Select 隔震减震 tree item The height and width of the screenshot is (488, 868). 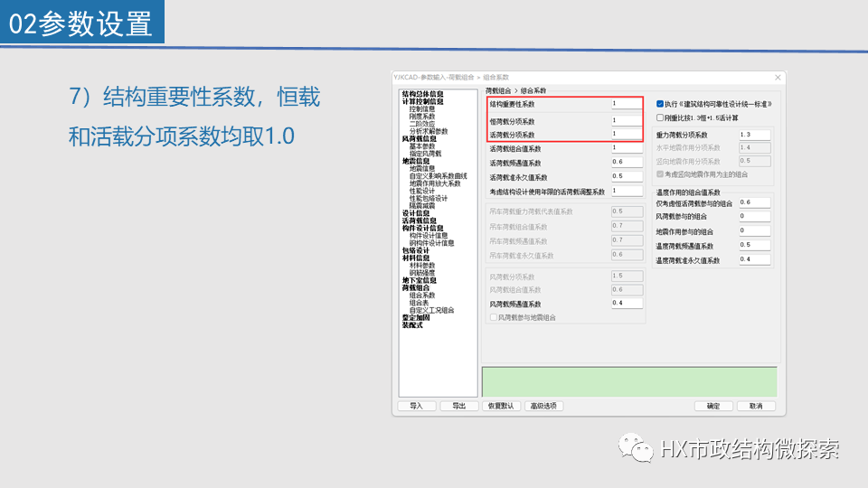click(x=422, y=205)
